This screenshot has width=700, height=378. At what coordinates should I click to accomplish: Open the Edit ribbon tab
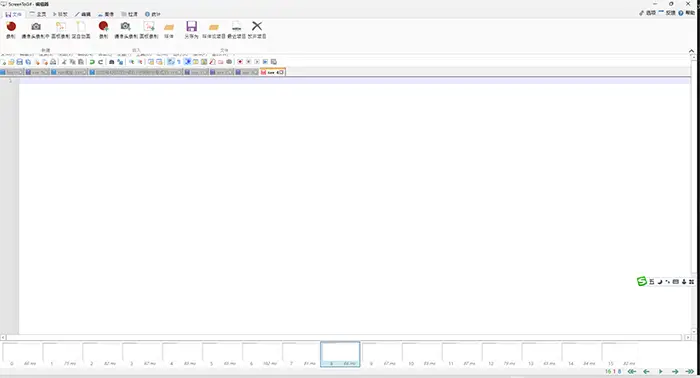point(83,14)
